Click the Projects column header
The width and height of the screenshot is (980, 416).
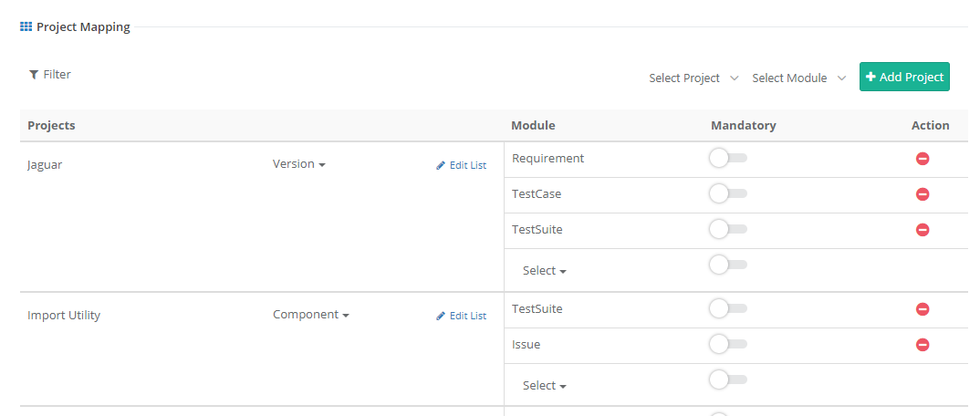coord(51,126)
